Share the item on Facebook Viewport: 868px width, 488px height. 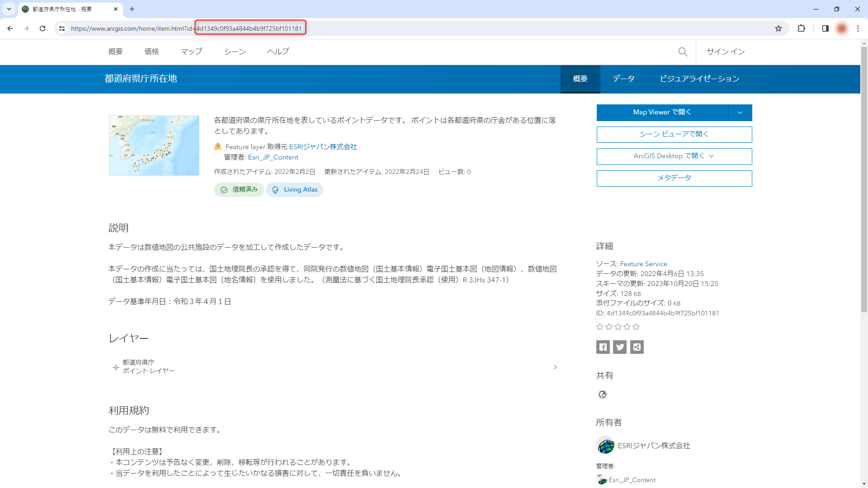[603, 347]
